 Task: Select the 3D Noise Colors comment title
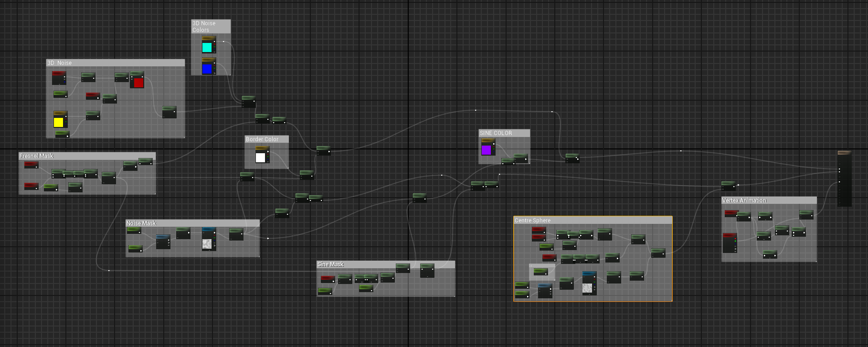tap(211, 27)
